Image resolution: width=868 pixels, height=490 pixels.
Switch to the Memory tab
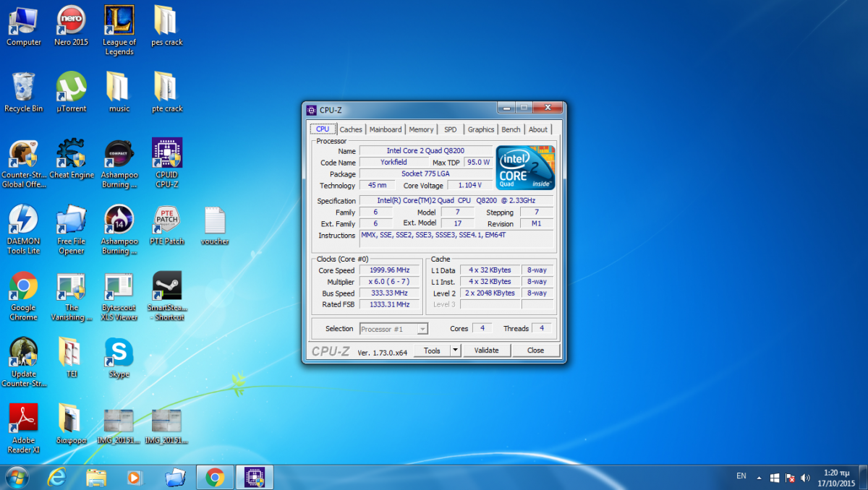pos(421,129)
